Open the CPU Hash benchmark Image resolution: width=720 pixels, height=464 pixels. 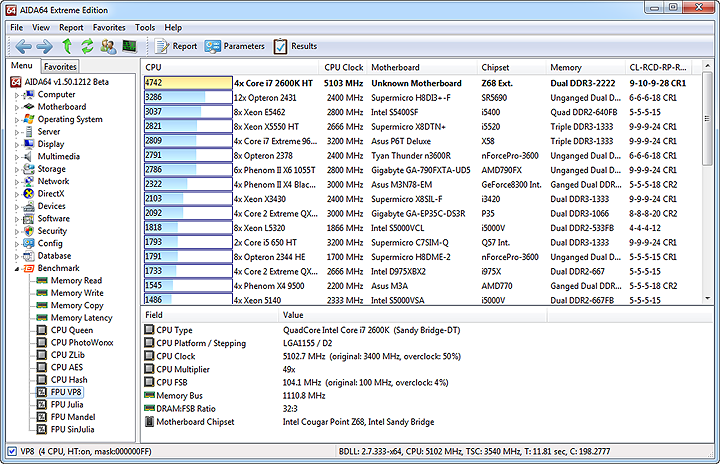point(69,379)
